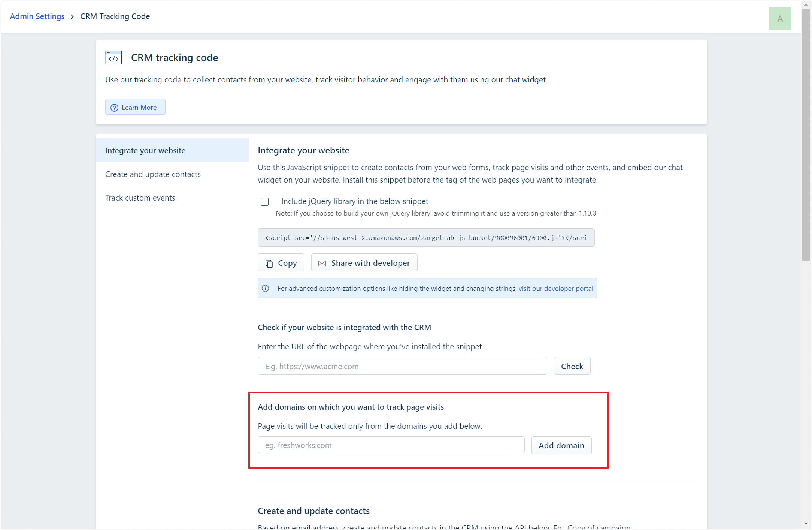Click the envelope icon for sharing
Image resolution: width=812 pixels, height=530 pixels.
[322, 263]
